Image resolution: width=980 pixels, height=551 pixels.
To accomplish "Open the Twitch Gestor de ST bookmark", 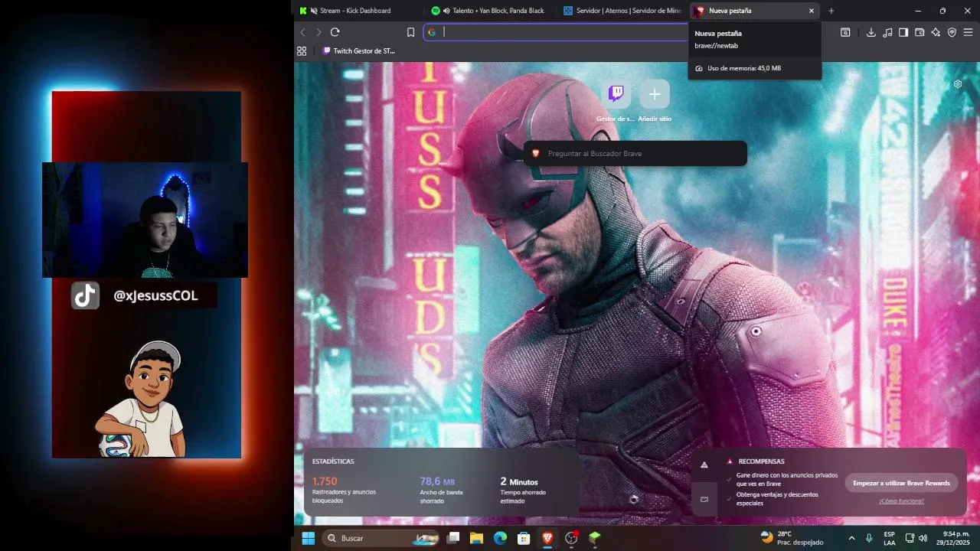I will tap(359, 51).
